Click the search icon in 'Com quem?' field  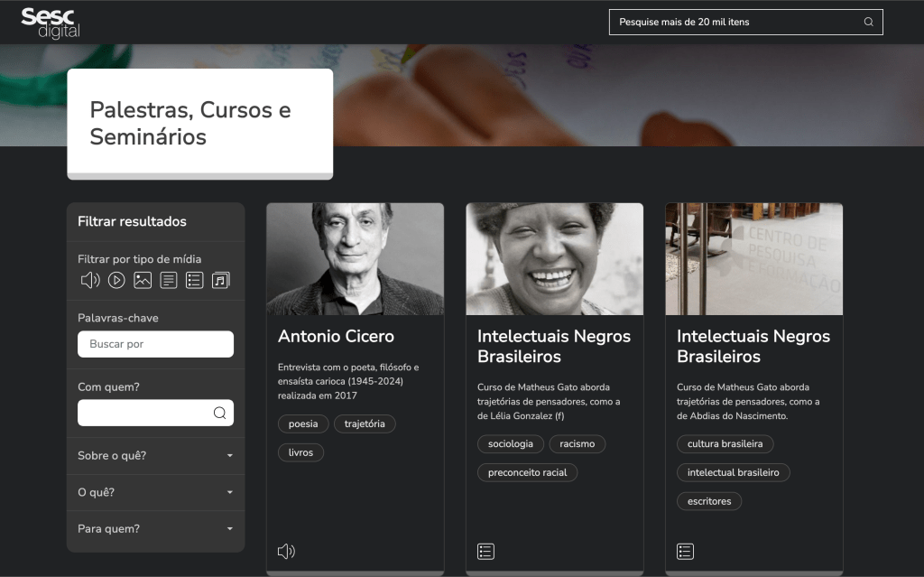pyautogui.click(x=219, y=413)
